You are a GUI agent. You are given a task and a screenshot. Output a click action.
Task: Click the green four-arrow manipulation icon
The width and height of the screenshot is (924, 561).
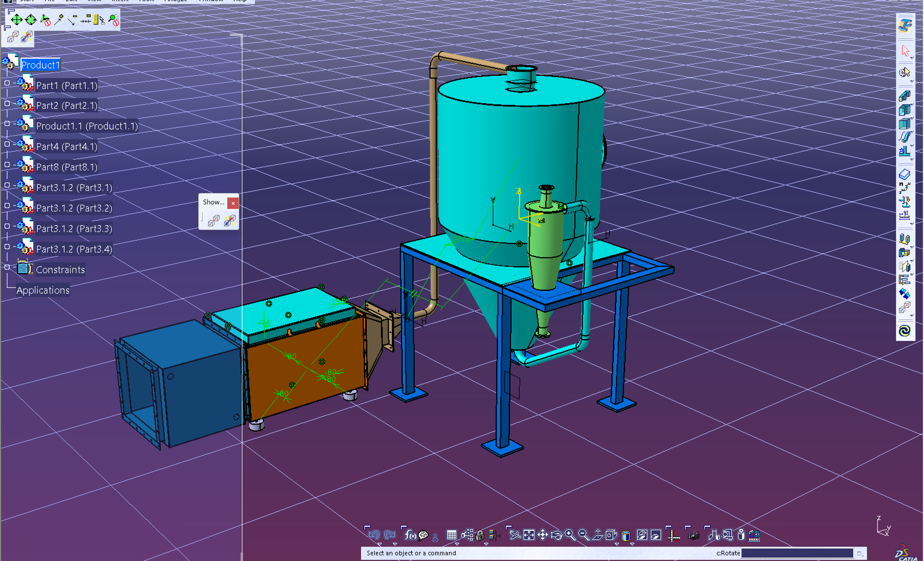[x=17, y=19]
